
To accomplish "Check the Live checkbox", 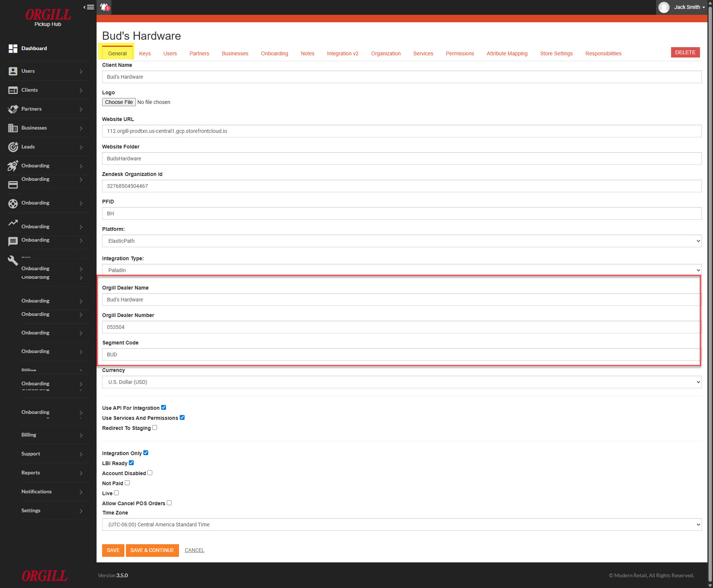I will (x=117, y=493).
